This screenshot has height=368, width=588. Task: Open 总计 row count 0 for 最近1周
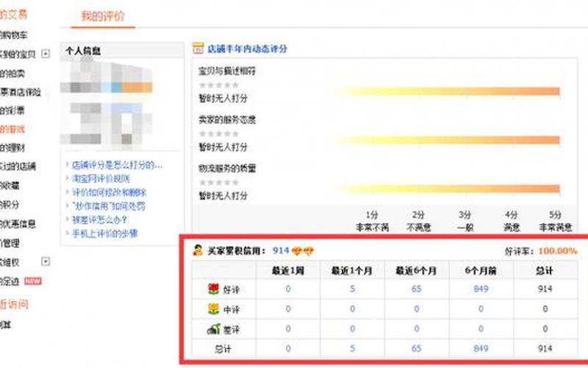tap(288, 348)
